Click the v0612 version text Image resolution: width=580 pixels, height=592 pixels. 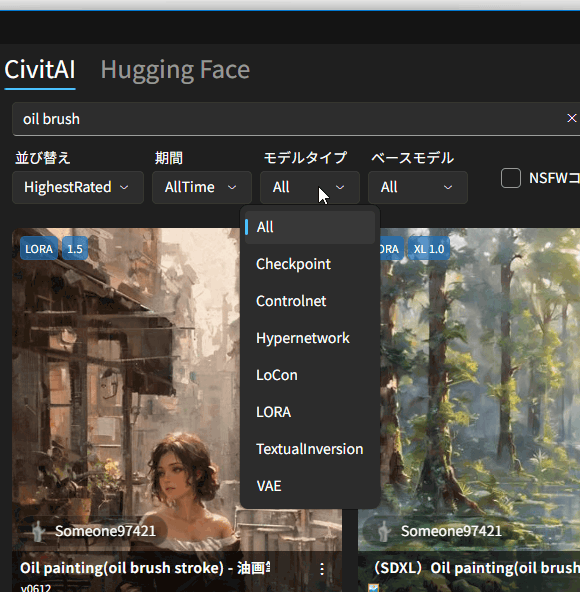(x=36, y=588)
